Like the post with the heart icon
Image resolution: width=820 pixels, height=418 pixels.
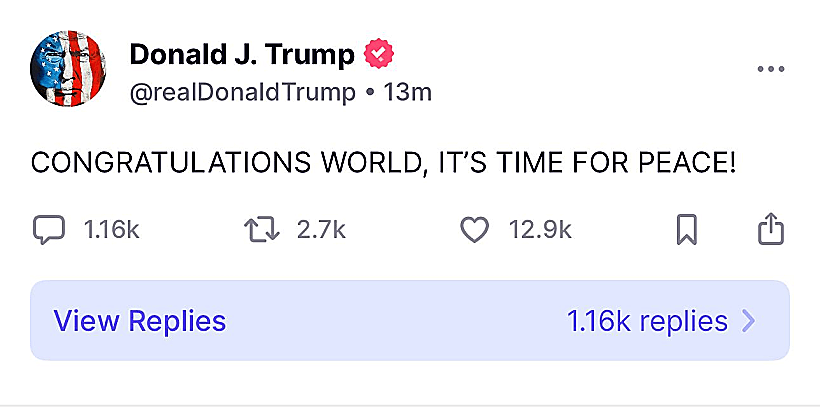pyautogui.click(x=474, y=230)
